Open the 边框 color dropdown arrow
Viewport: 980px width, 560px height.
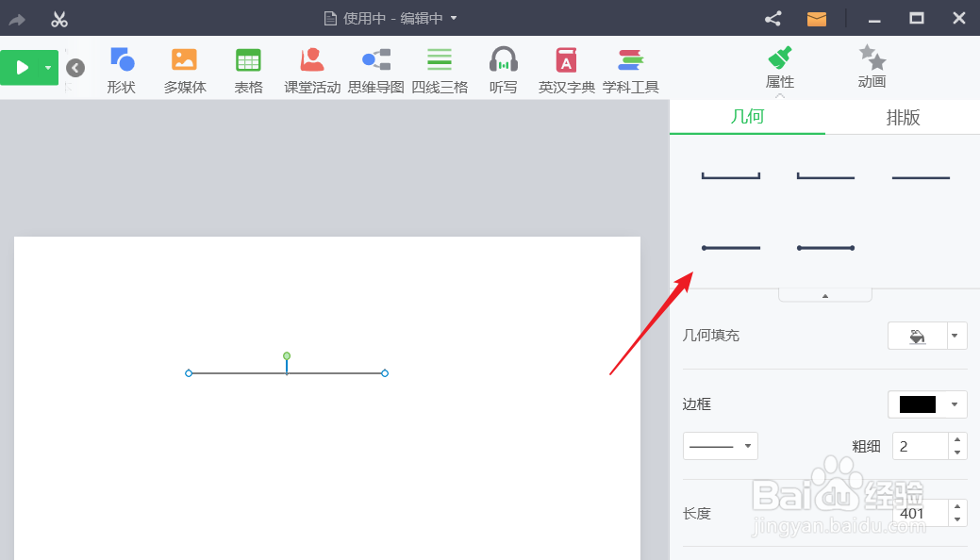coord(955,404)
